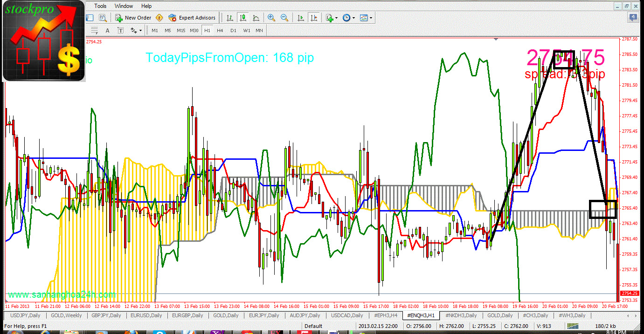This screenshot has width=644, height=334.
Task: Click the TodayPipsFromOpen: 168 pip label
Action: pos(229,58)
